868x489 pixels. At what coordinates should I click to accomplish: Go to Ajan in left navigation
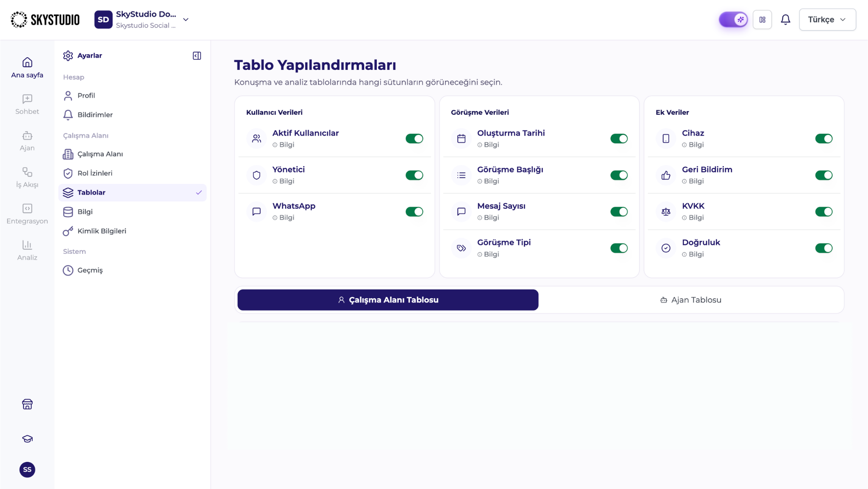click(27, 141)
